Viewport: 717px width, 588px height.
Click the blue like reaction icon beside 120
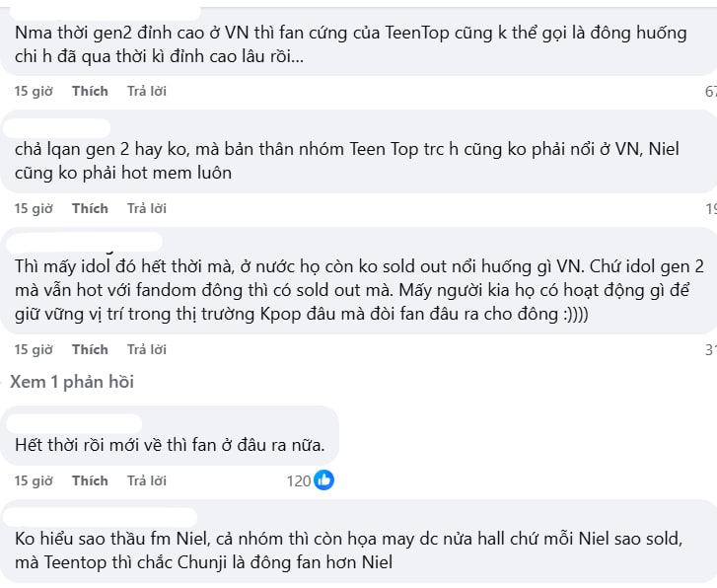pos(323,480)
